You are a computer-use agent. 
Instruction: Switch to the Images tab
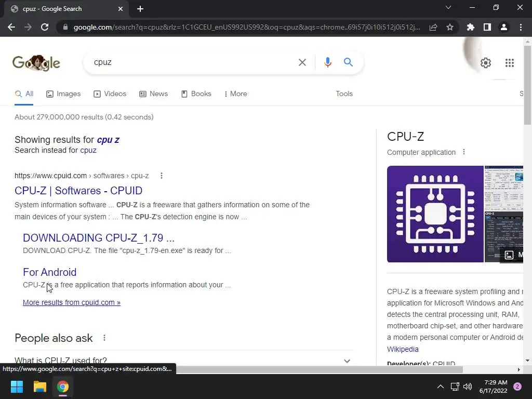(x=63, y=94)
